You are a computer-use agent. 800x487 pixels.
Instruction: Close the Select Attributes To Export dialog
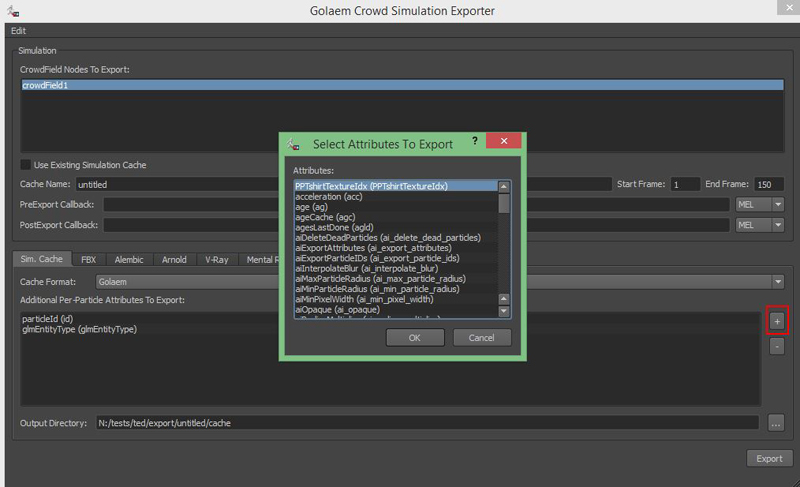click(x=504, y=141)
